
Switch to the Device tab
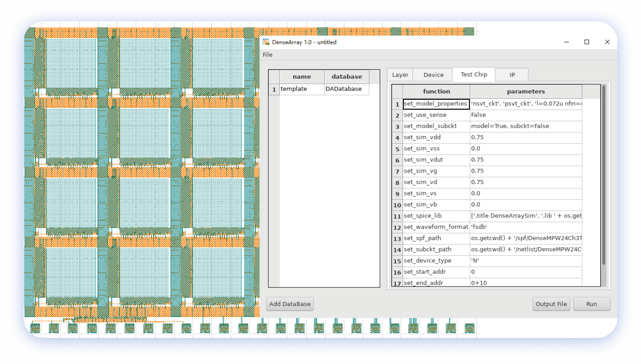coord(433,75)
